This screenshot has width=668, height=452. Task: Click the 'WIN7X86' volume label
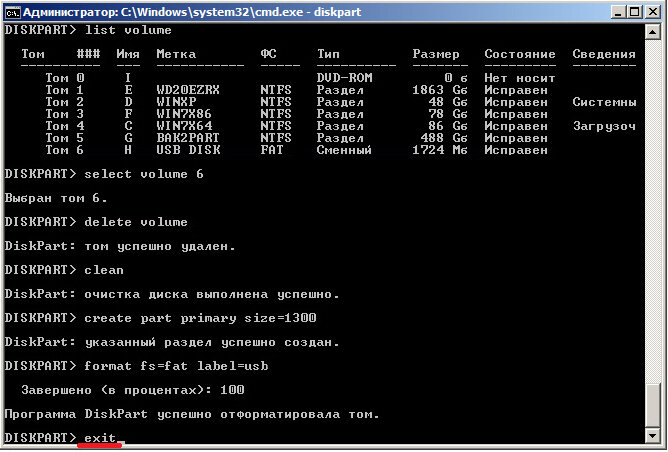(x=184, y=114)
